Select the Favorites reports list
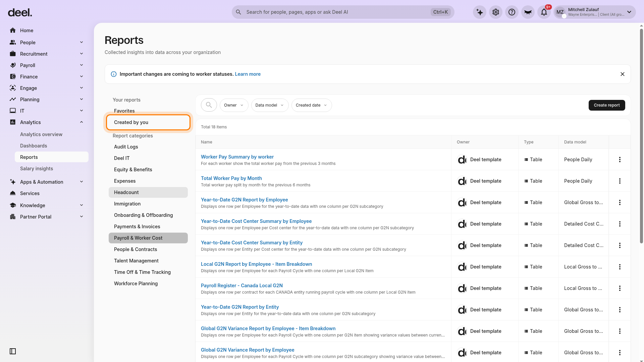The height and width of the screenshot is (362, 644). pos(148,111)
